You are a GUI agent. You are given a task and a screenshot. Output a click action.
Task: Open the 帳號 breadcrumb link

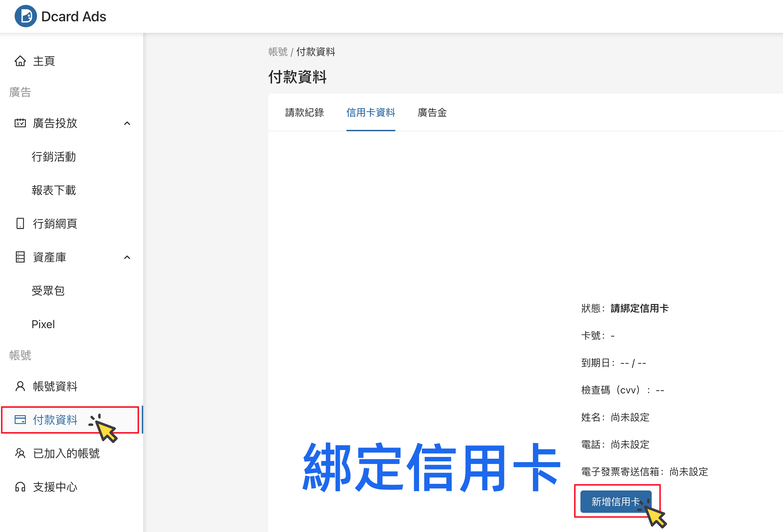point(278,52)
